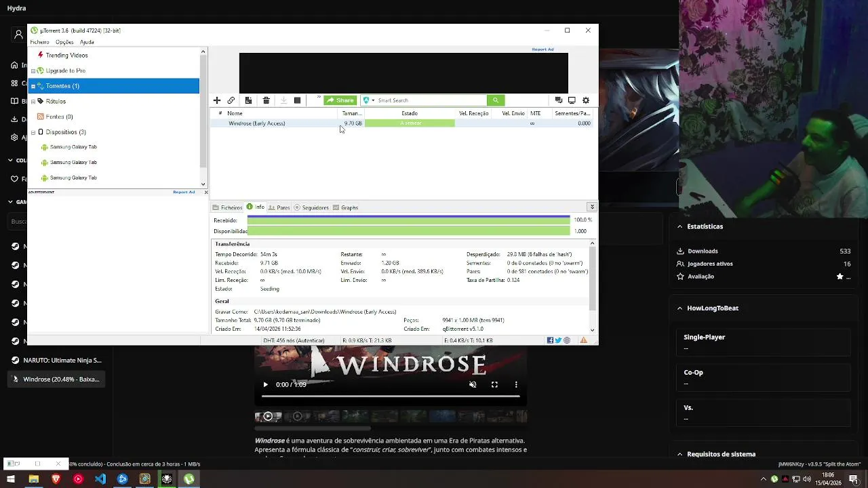
Task: Create new torrent file icon
Action: 248,100
